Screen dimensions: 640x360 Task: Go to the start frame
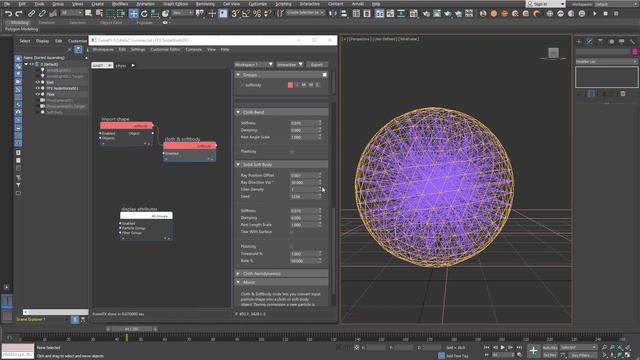coord(487,347)
